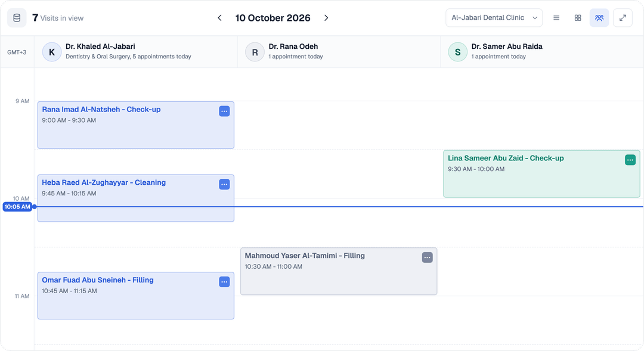Click Dr. Khaled Al-Jabari's avatar K
The width and height of the screenshot is (644, 351).
coord(52,52)
